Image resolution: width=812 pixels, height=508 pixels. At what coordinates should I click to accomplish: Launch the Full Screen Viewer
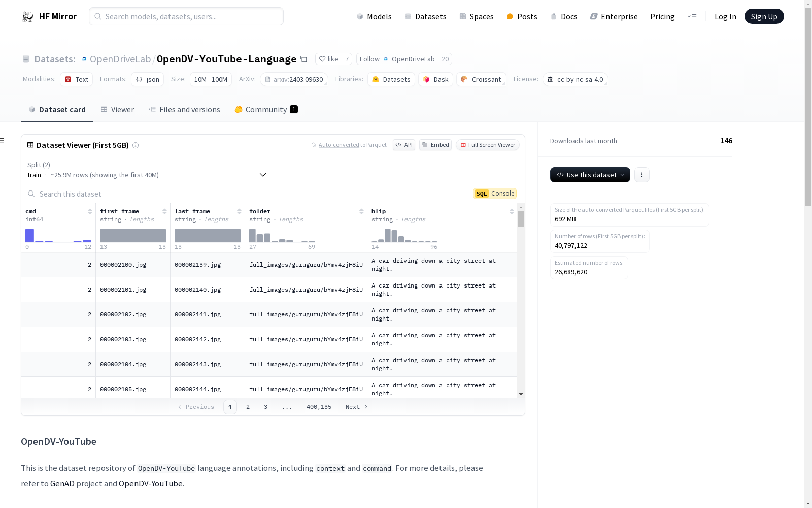pyautogui.click(x=488, y=145)
